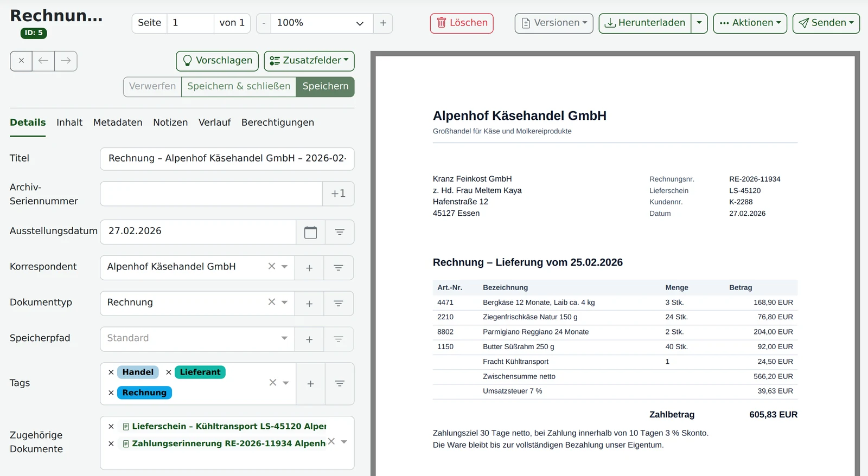The image size is (868, 476).
Task: Remove the Rechnung tag
Action: (x=111, y=393)
